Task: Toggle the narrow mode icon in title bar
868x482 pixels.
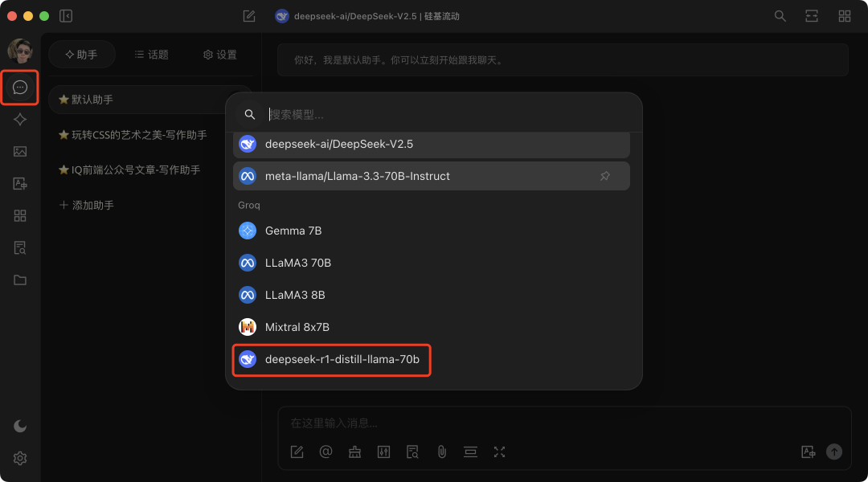Action: (x=812, y=16)
